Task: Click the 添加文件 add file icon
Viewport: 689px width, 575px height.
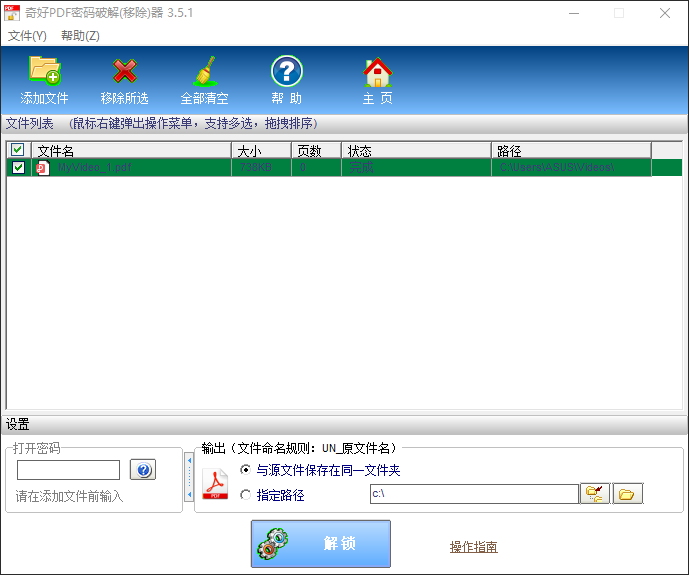Action: [44, 71]
